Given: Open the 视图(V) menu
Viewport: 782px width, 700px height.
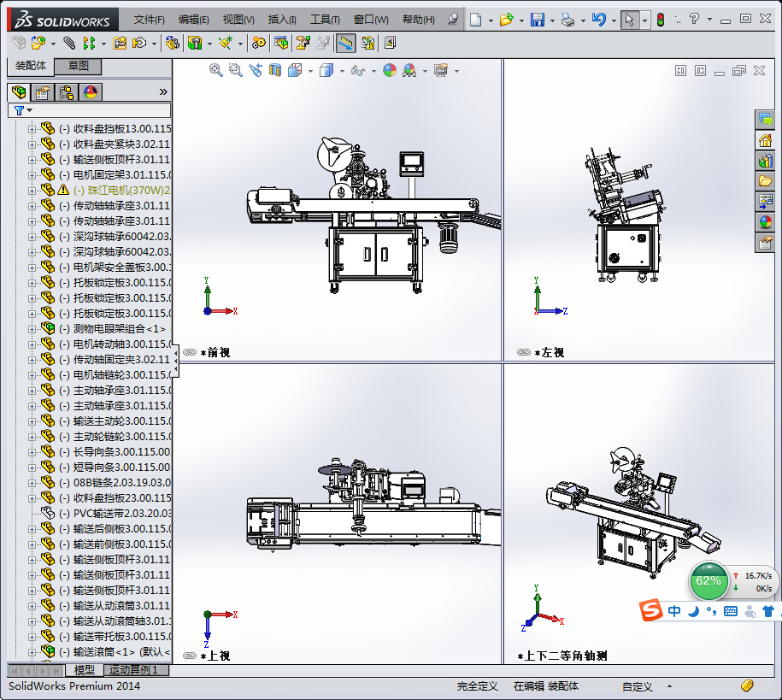Looking at the screenshot, I should pos(238,20).
